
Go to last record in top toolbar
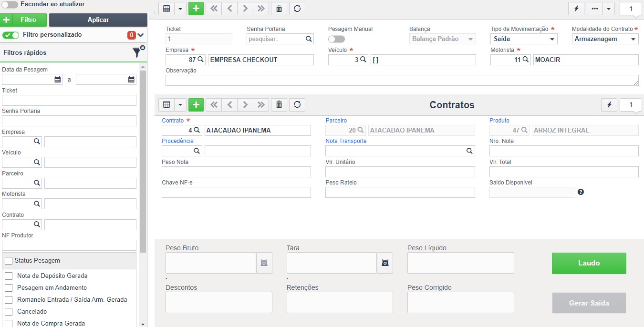point(260,9)
